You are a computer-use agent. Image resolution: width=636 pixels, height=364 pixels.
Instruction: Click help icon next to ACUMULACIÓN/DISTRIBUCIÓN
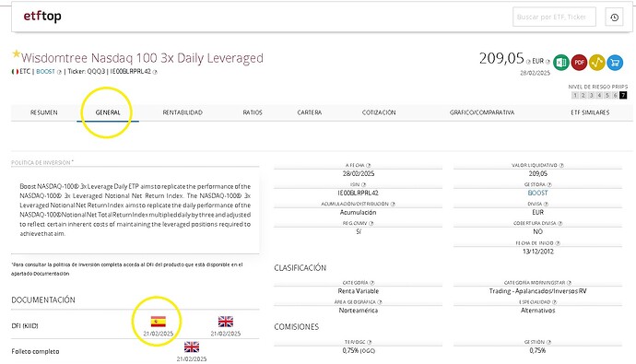pyautogui.click(x=393, y=204)
